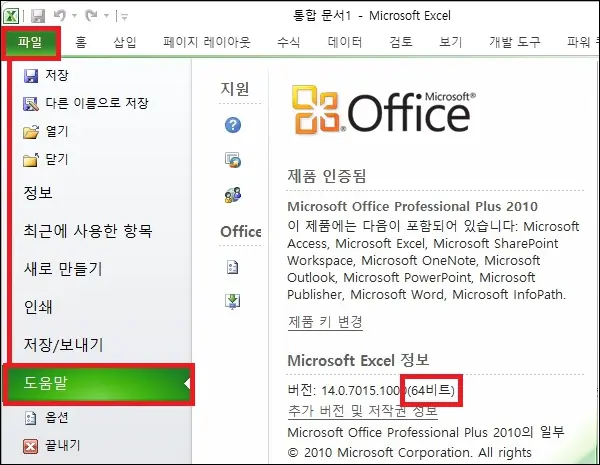Image resolution: width=600 pixels, height=465 pixels.
Task: Click the Undo arrow in quick access toolbar
Action: point(59,16)
